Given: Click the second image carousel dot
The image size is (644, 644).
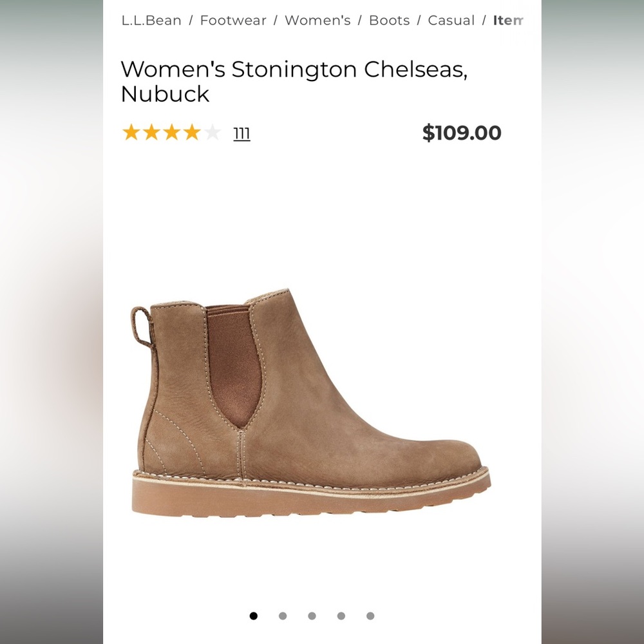Looking at the screenshot, I should click(x=283, y=616).
